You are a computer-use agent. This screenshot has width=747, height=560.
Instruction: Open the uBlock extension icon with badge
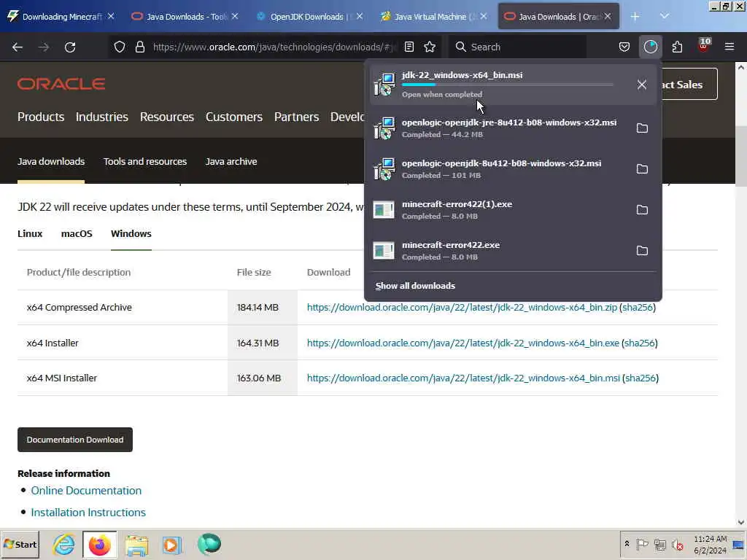coord(704,46)
